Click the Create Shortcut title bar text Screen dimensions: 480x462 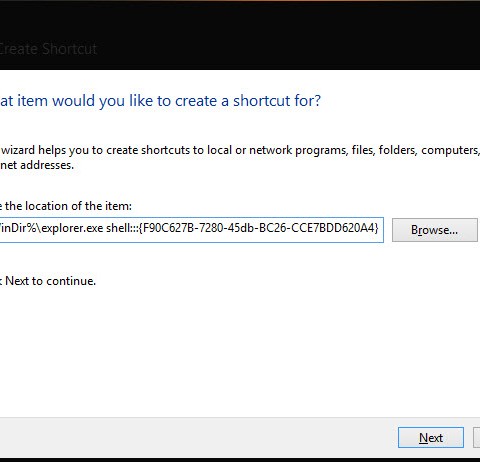pyautogui.click(x=48, y=49)
